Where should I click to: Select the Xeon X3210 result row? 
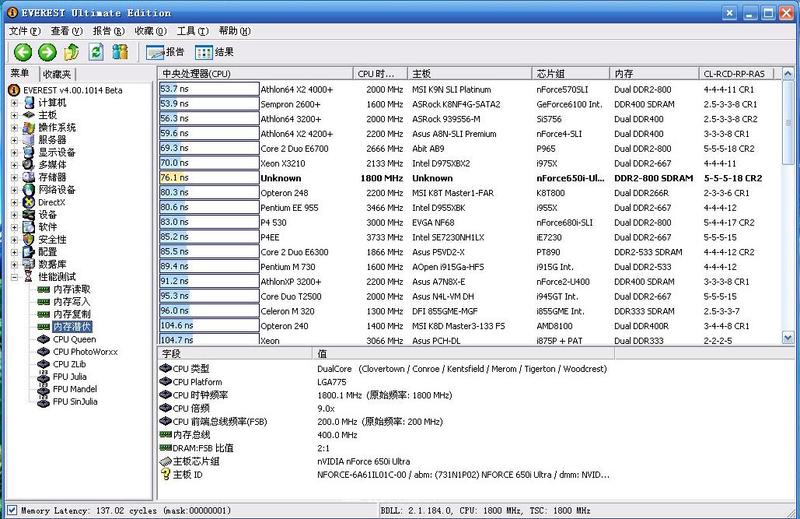[x=469, y=163]
